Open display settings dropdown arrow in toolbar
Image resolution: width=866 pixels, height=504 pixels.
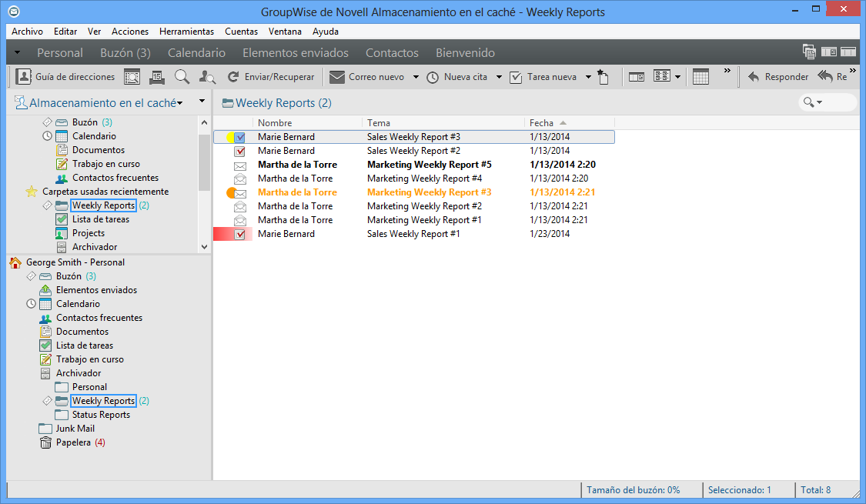[677, 77]
